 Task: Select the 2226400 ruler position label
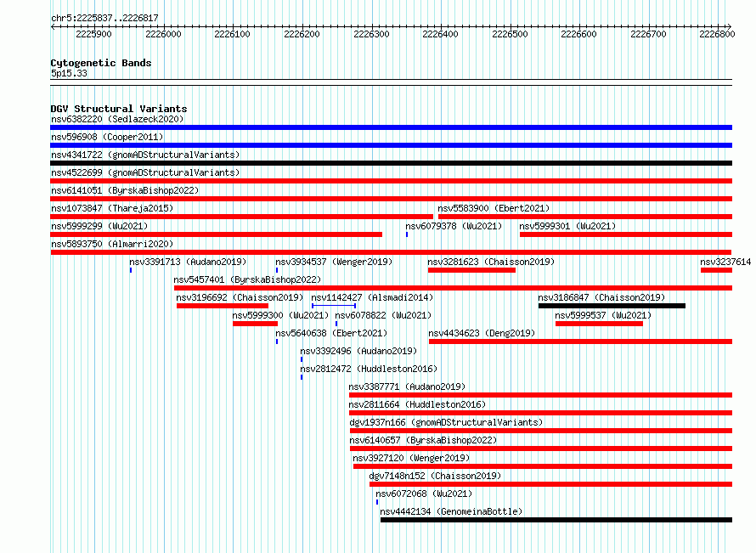point(440,34)
